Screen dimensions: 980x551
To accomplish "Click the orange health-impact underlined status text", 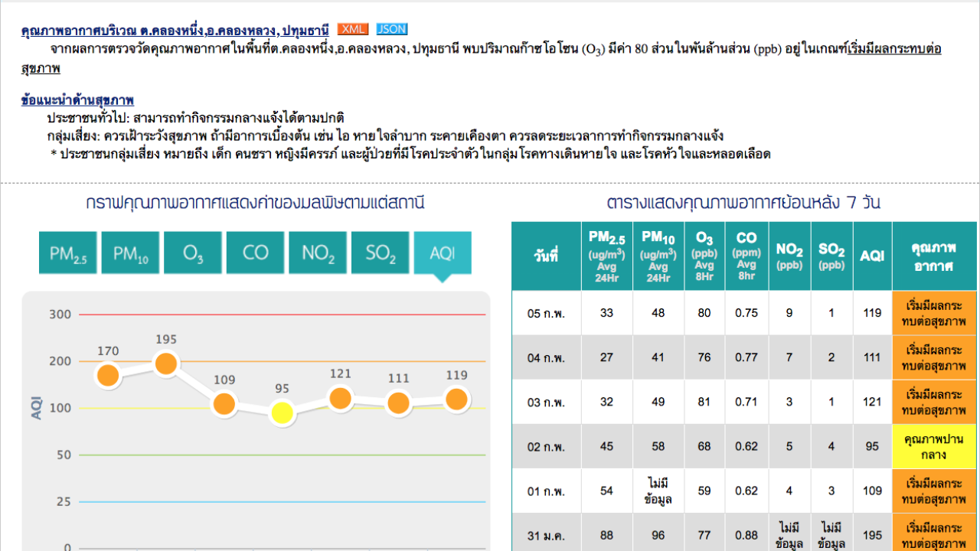I will click(893, 50).
